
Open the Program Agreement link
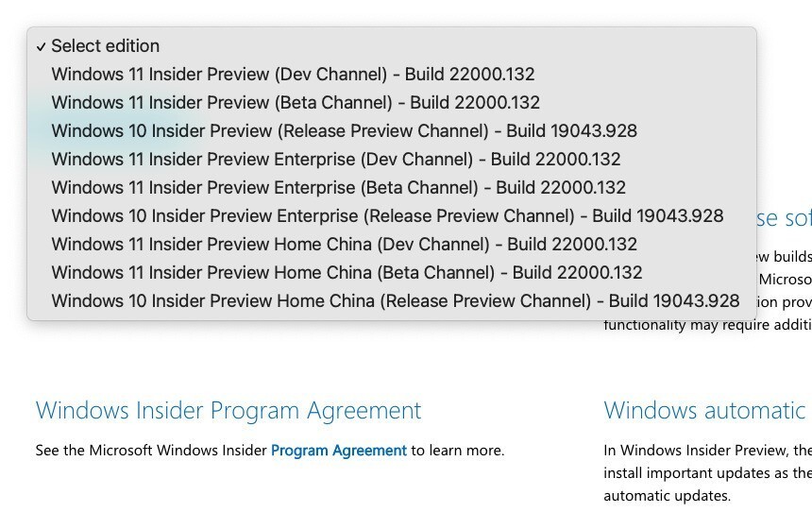click(338, 451)
